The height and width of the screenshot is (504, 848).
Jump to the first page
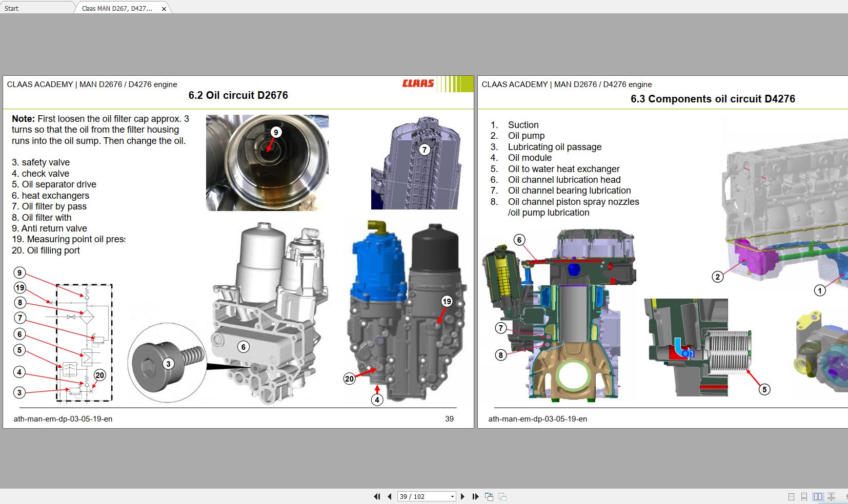377,496
